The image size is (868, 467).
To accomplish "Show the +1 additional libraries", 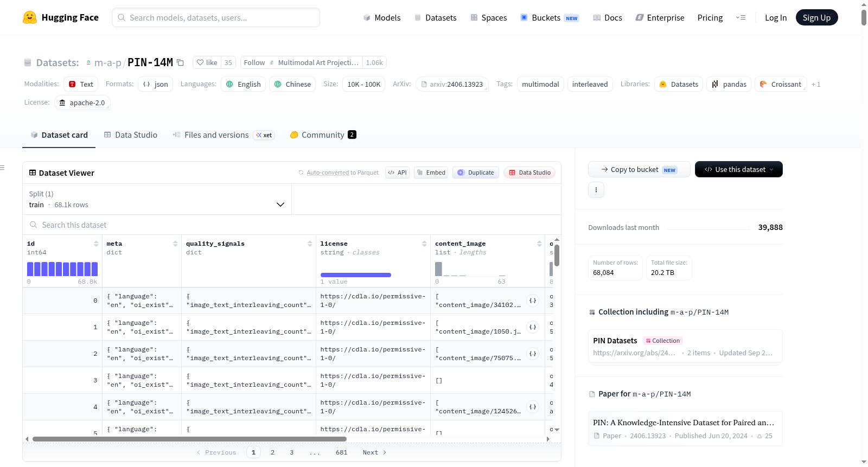I will (x=816, y=85).
